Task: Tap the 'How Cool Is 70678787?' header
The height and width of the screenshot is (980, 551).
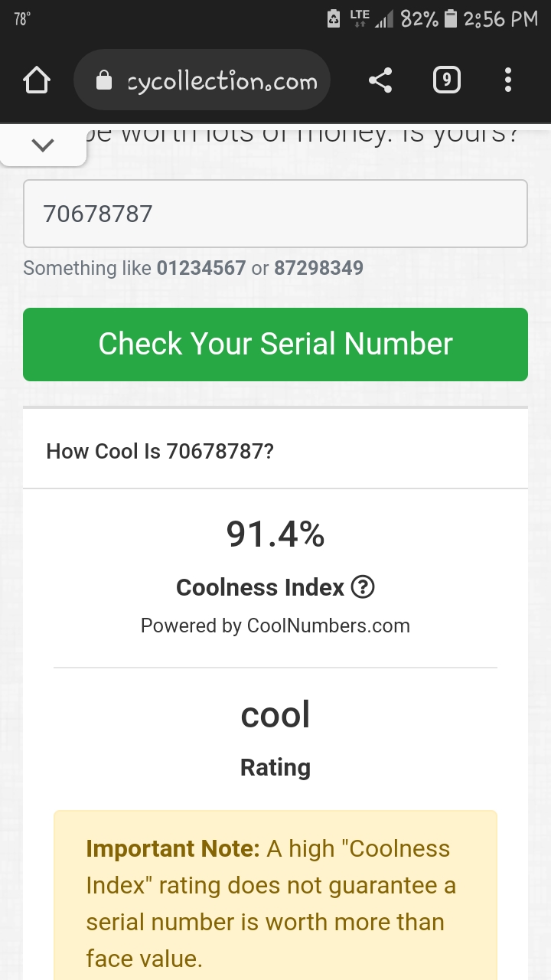Action: point(160,451)
